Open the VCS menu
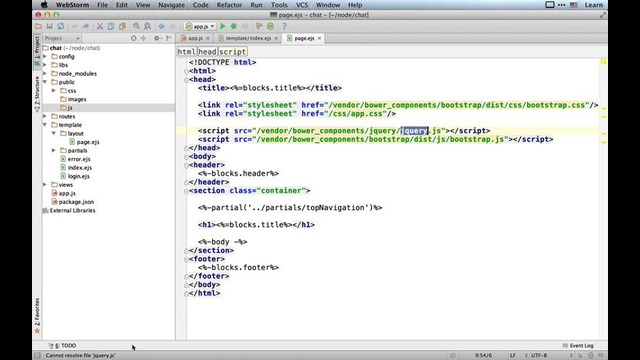 point(302,5)
